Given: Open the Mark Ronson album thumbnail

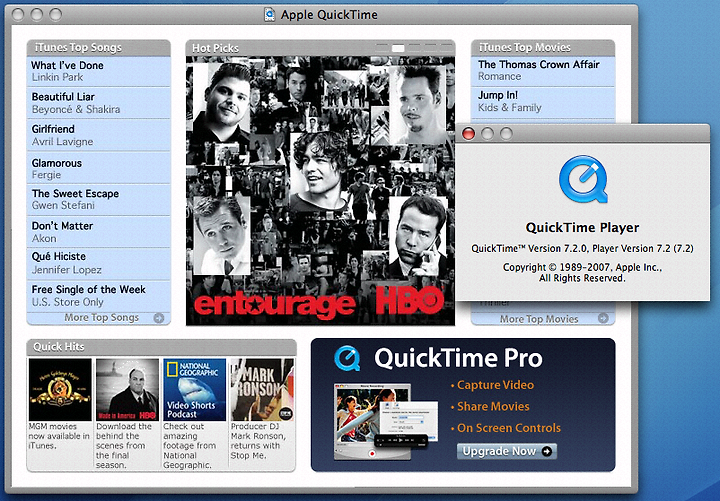Looking at the screenshot, I should pos(262,389).
